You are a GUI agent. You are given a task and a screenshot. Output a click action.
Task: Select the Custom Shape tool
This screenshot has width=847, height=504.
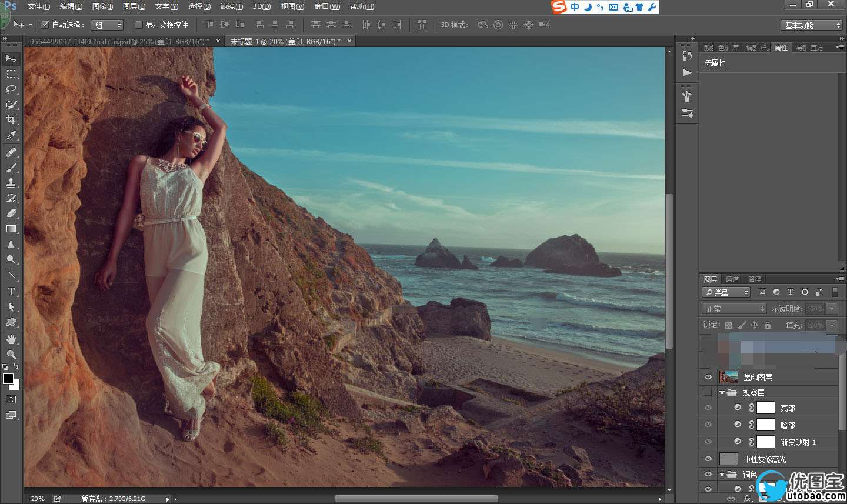11,322
